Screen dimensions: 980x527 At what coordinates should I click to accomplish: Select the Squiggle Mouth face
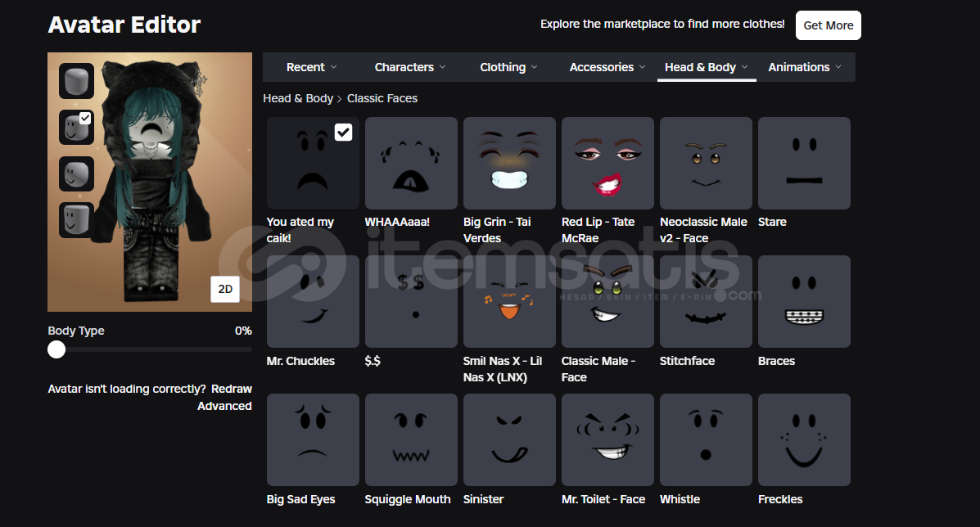click(411, 439)
